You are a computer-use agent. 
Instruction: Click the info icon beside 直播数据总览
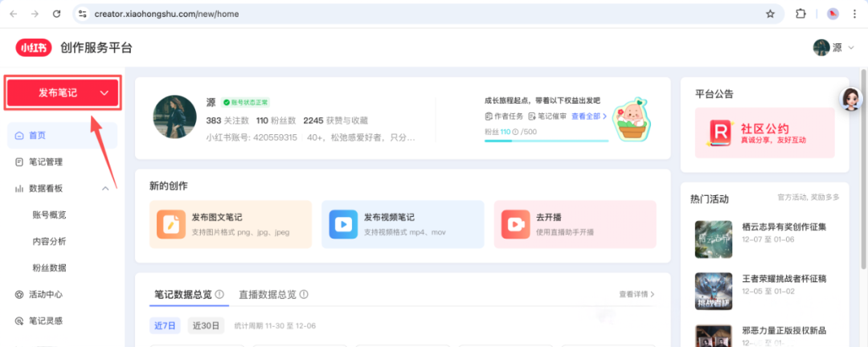304,295
